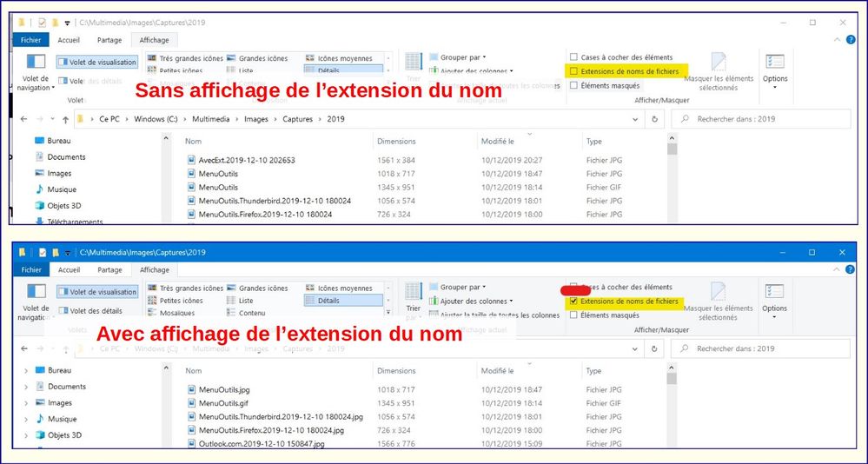Select Très grandes icônes layout in upper window

click(185, 58)
